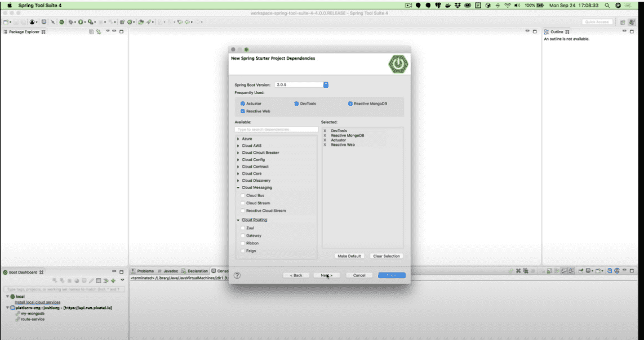Toggle Link with Editor in Package Explorer
644x340 pixels.
(99, 32)
